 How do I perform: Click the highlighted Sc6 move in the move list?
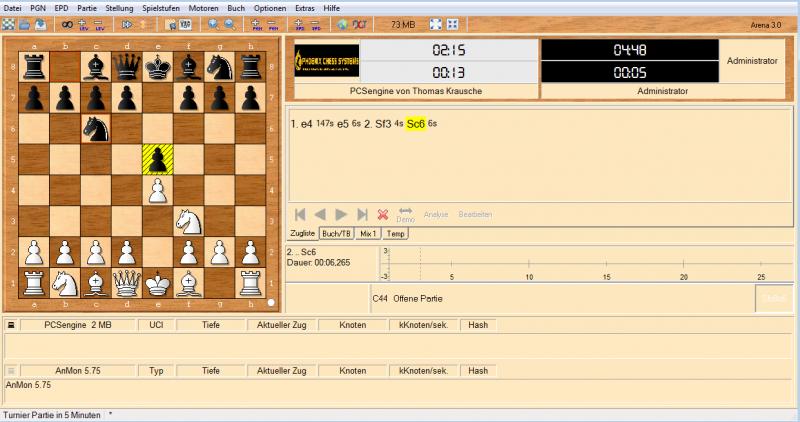coord(416,124)
